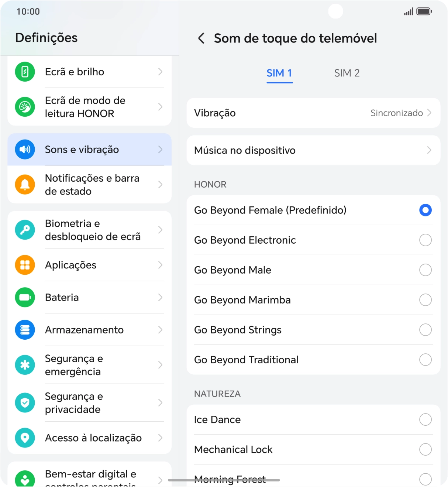Tap the back arrow icon
This screenshot has width=448, height=487.
(x=201, y=38)
